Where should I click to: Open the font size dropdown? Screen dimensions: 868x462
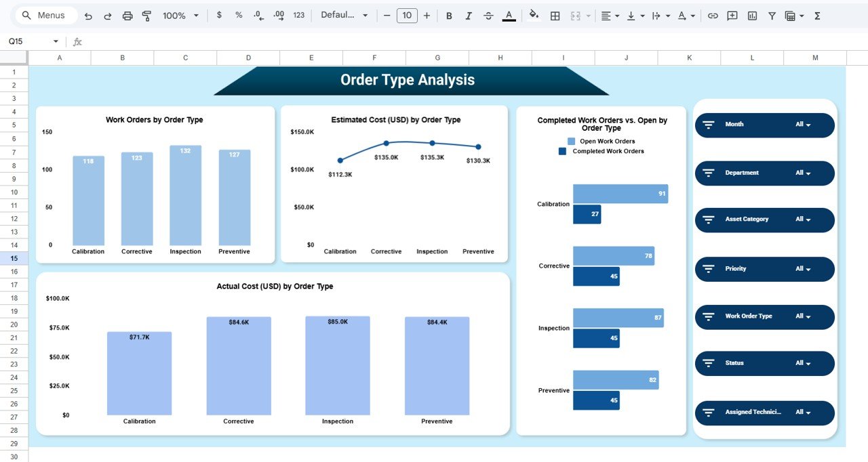[x=407, y=15]
